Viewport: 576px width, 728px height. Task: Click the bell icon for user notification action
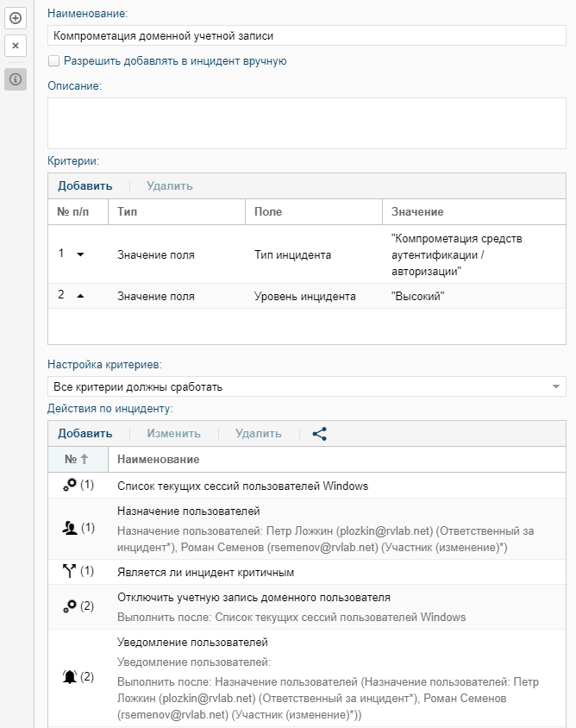[70, 677]
